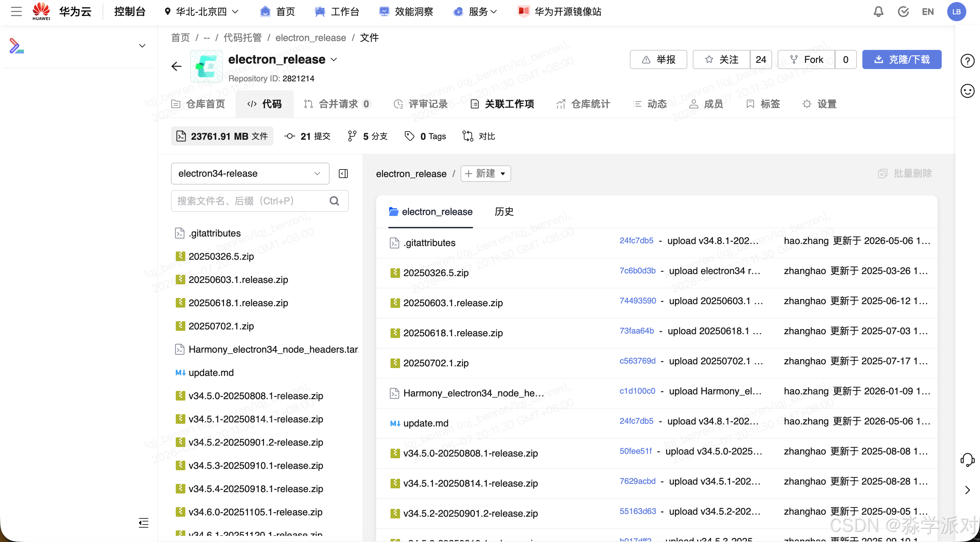Open the 新建 dropdown button
Image resolution: width=980 pixels, height=542 pixels.
tap(486, 174)
